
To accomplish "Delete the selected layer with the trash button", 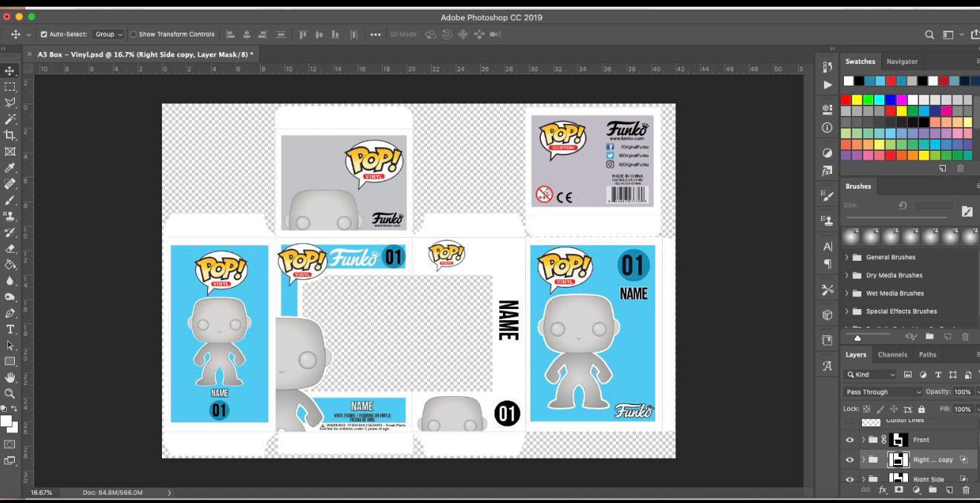I will 966,490.
